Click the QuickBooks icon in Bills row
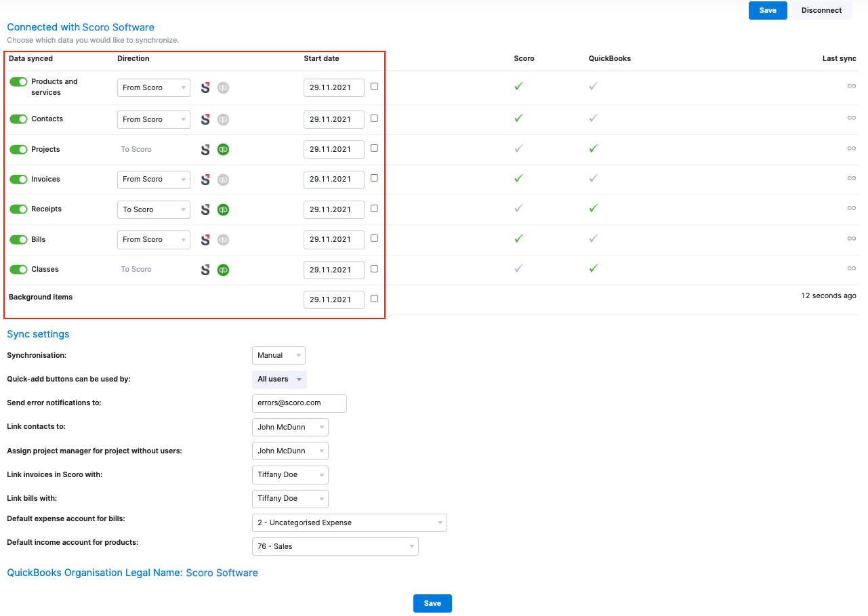The image size is (868, 616). tap(223, 239)
